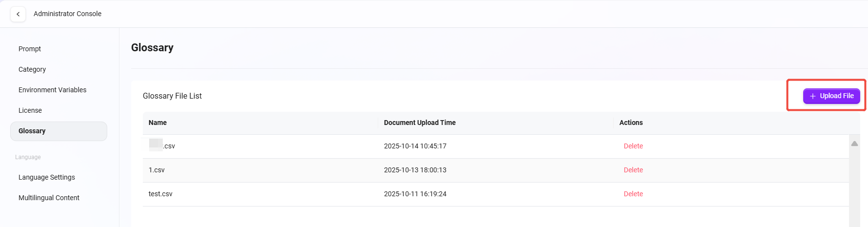Click the Name column header
This screenshot has width=868, height=227.
tap(157, 123)
